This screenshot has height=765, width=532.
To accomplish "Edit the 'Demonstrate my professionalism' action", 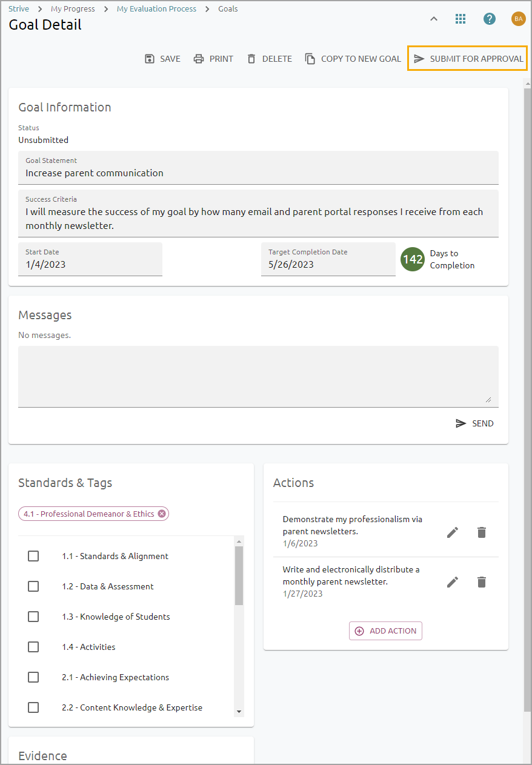I will point(453,532).
